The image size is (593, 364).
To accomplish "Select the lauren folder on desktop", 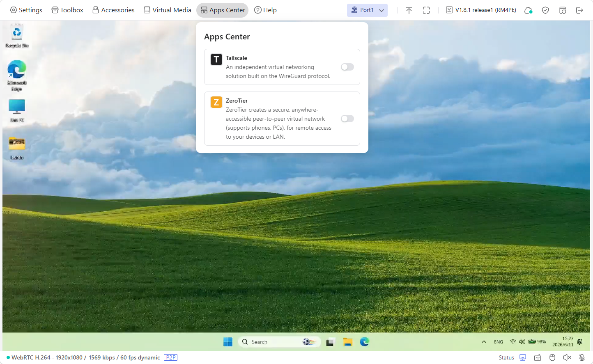I will pos(17,148).
